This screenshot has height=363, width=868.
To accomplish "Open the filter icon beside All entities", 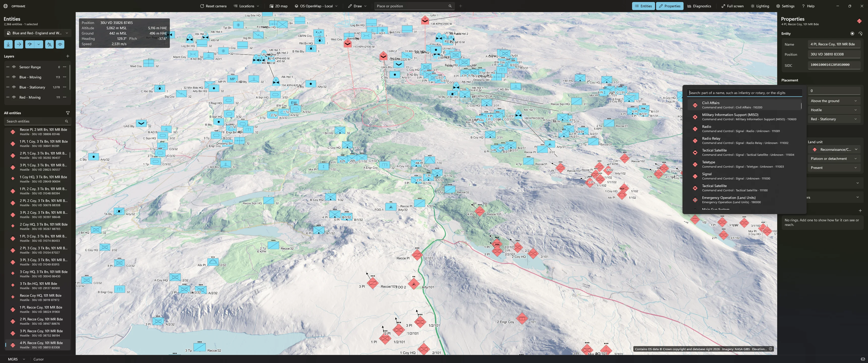I will tap(68, 113).
